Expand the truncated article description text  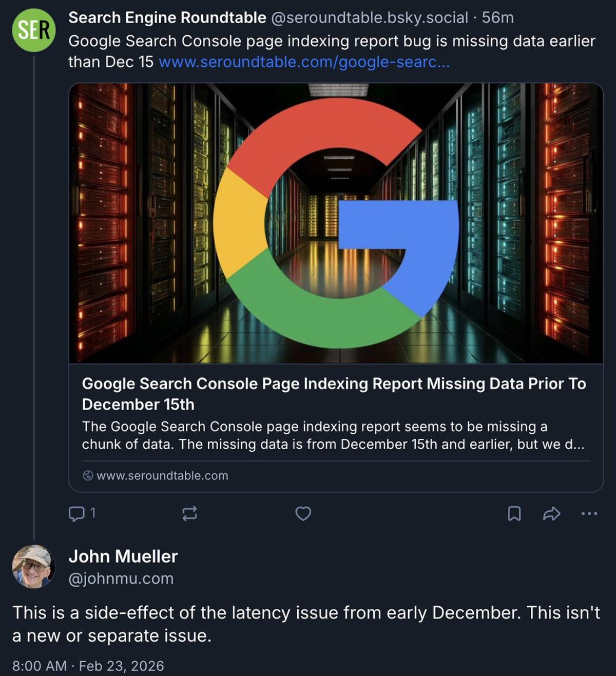pos(334,435)
